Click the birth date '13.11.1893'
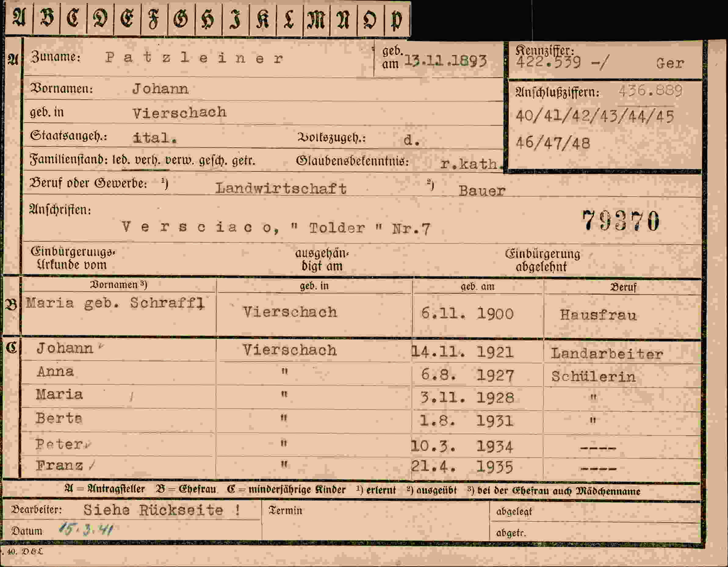Image resolution: width=728 pixels, height=567 pixels. coord(446,61)
